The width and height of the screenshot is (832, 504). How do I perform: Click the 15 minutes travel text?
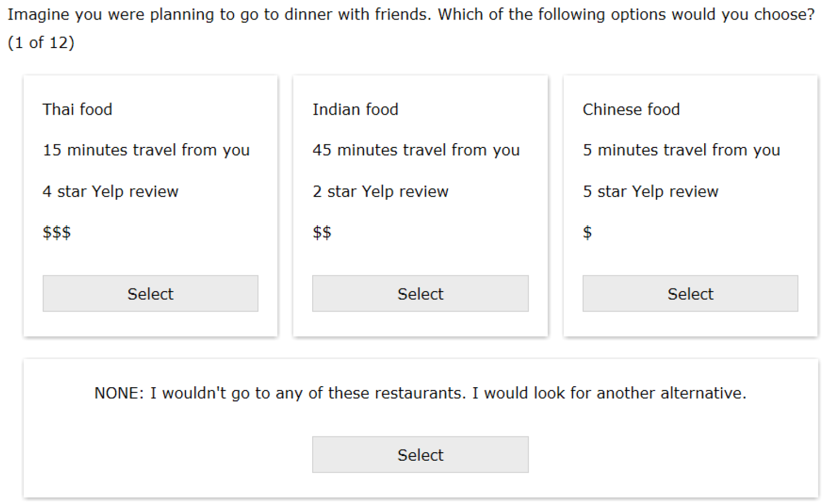click(146, 150)
